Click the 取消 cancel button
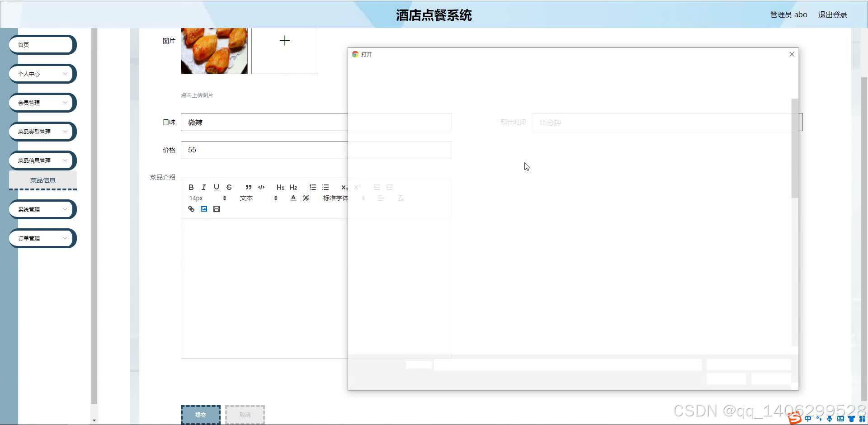The width and height of the screenshot is (868, 425). 245,415
